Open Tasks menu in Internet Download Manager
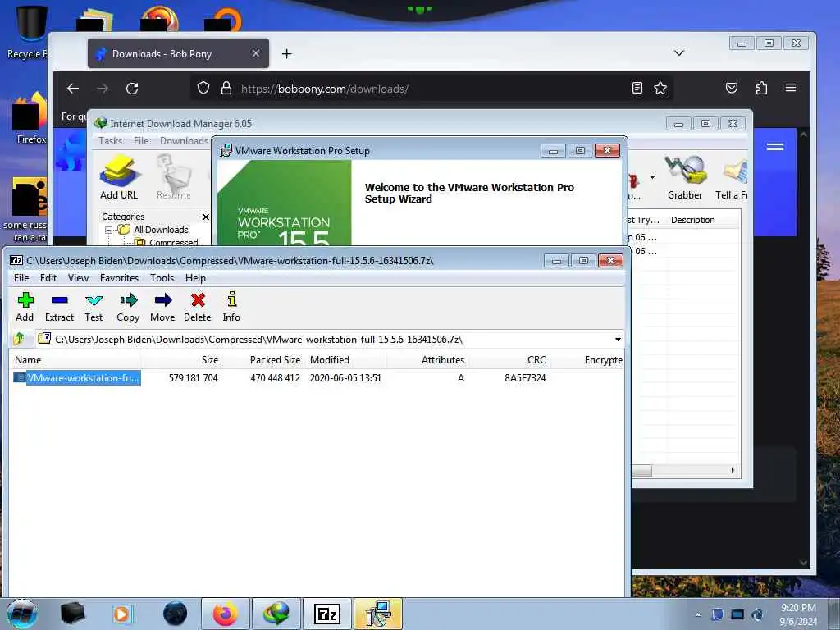This screenshot has width=840, height=630. (x=111, y=141)
